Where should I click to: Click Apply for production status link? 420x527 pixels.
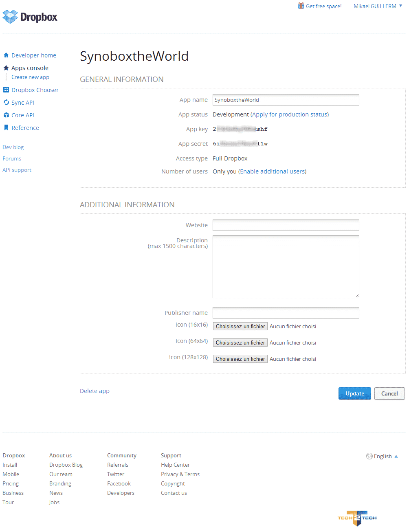click(289, 114)
